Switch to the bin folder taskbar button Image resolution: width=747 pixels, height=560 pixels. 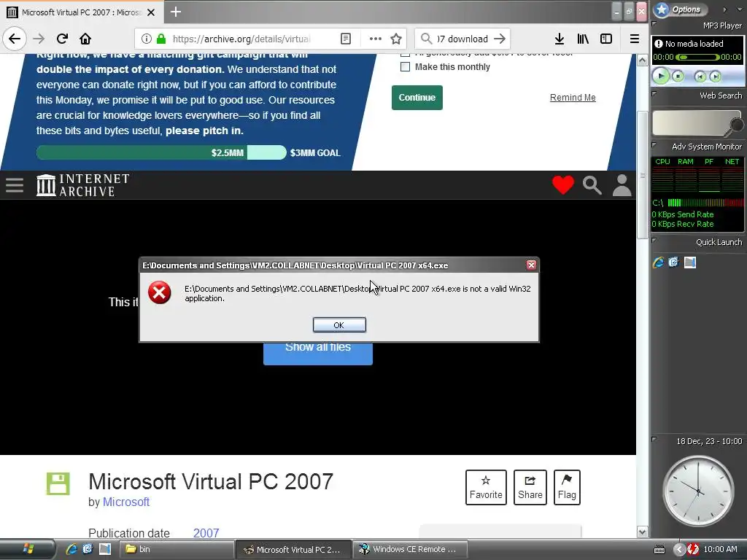pyautogui.click(x=176, y=549)
